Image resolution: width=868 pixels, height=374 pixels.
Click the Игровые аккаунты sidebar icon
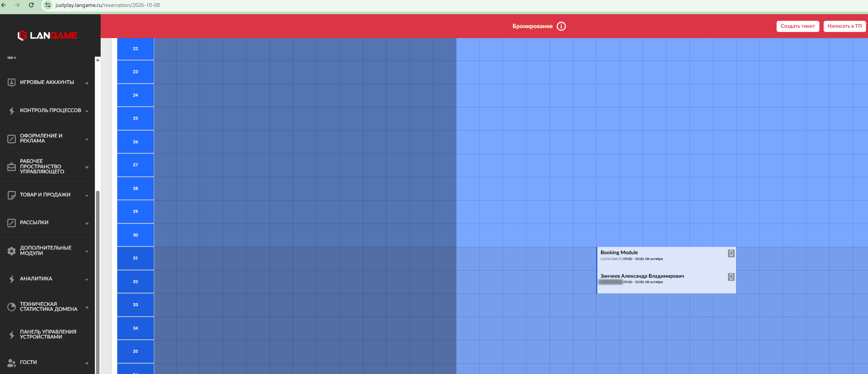coord(11,82)
